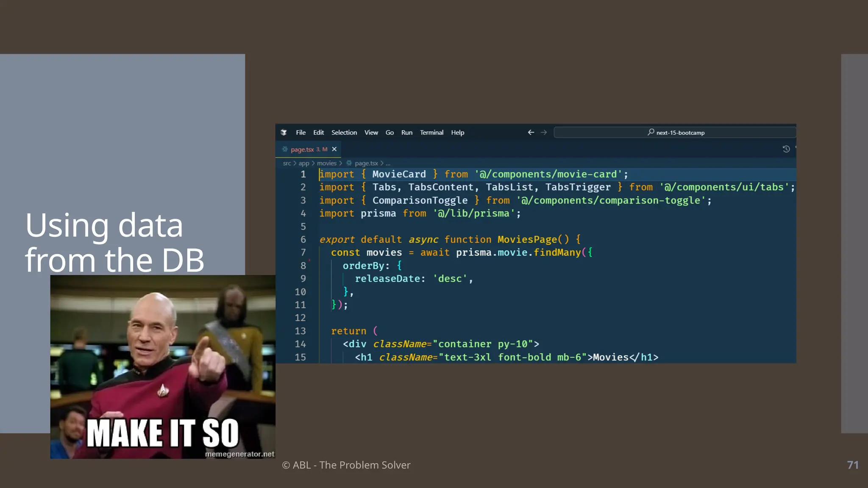Click the TabsContent identifier
Image resolution: width=868 pixels, height=488 pixels.
click(440, 187)
